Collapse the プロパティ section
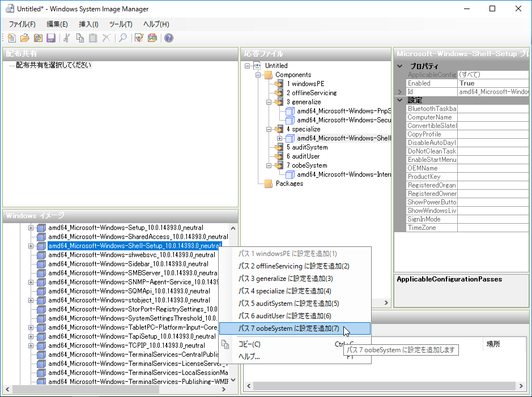Image resolution: width=532 pixels, height=397 pixels. 399,66
